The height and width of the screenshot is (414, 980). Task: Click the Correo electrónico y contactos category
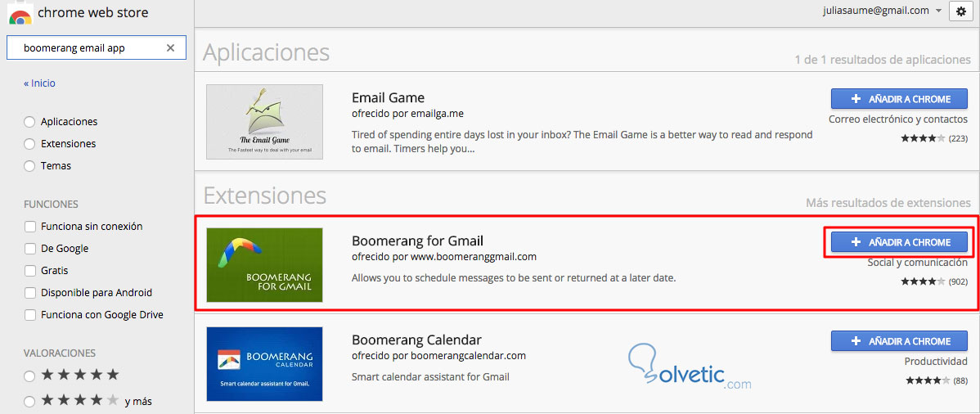tap(898, 119)
